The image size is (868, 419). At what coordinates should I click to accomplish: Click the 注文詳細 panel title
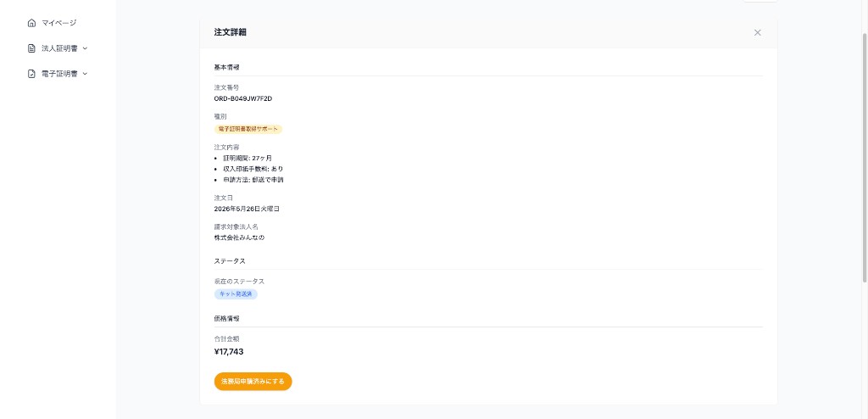tap(231, 33)
